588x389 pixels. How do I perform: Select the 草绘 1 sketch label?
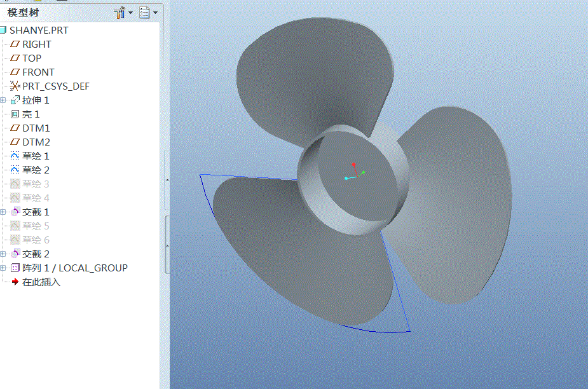click(x=36, y=156)
